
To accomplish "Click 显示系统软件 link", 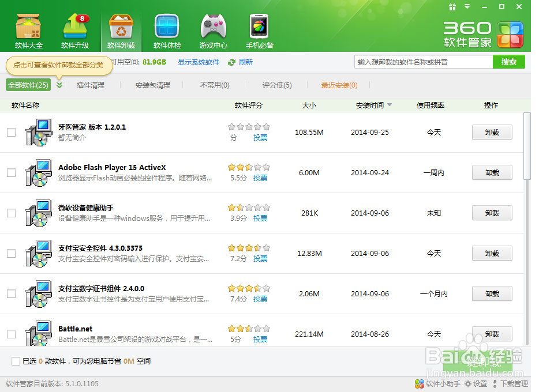I will [198, 62].
